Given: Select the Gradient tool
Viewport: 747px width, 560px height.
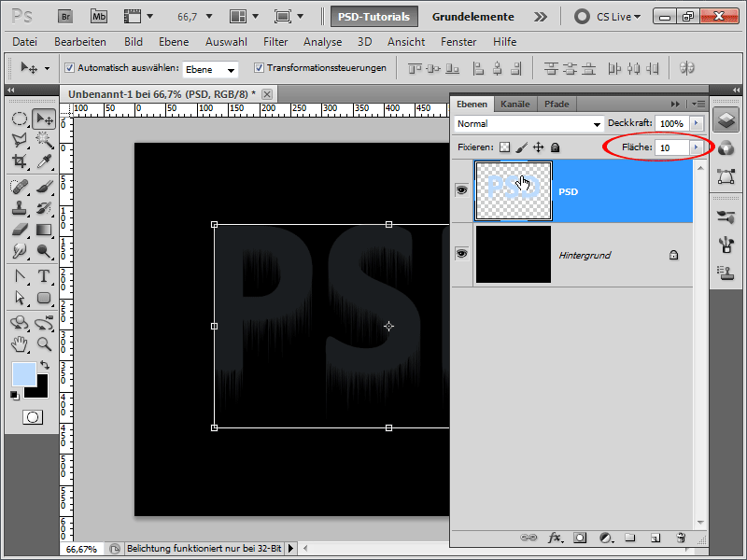Looking at the screenshot, I should [44, 230].
